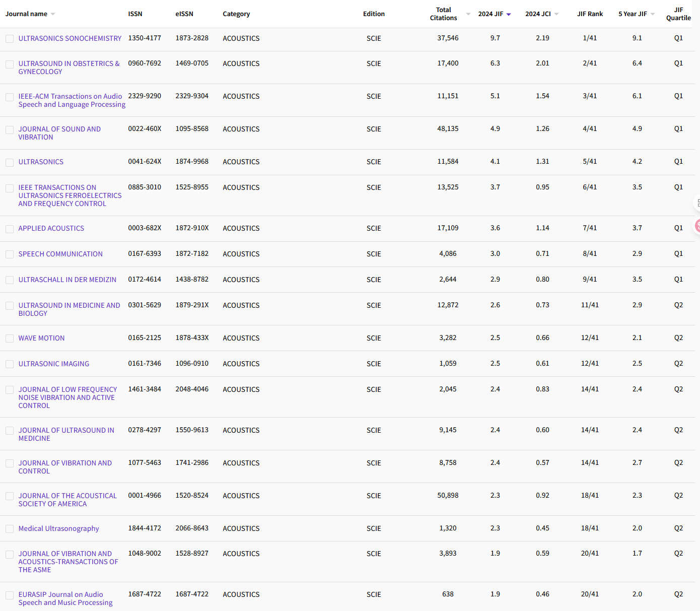700x611 pixels.
Task: Click the 2024 JCI sort arrow
Action: click(556, 14)
